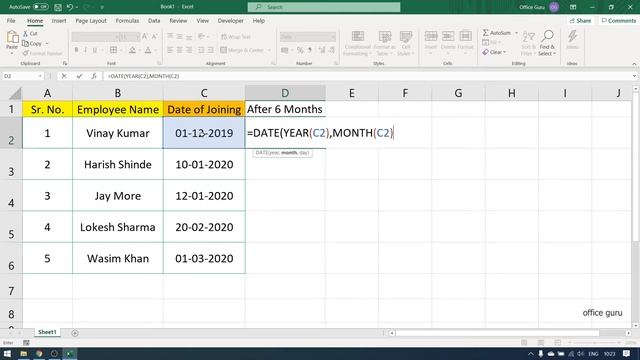Click the Font Color A icon
This screenshot has width=640, height=360.
(x=148, y=50)
